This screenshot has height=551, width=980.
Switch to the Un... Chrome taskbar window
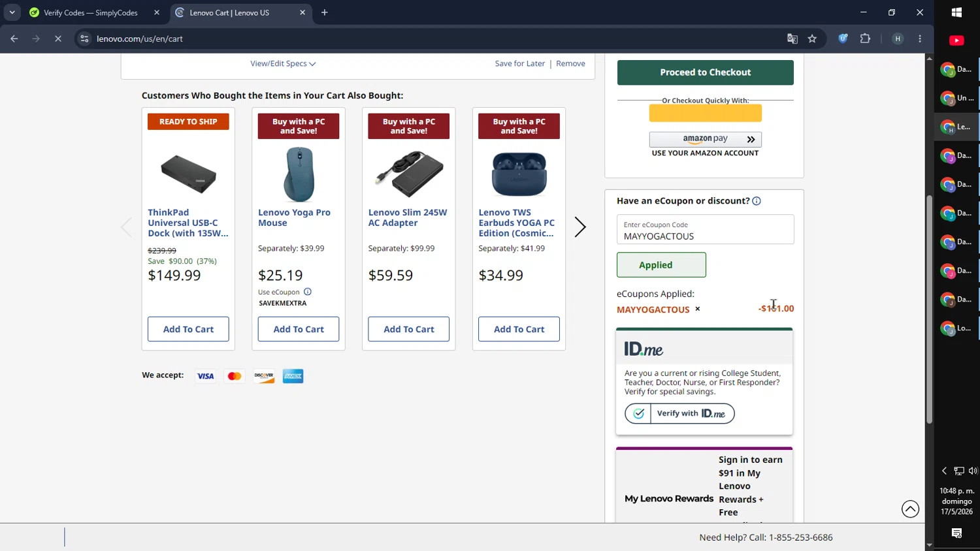click(957, 98)
